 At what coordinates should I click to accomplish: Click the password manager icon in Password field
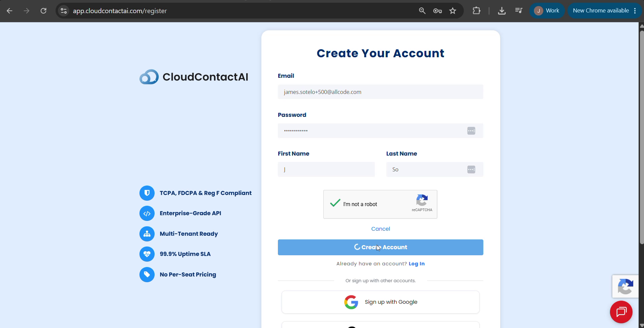pyautogui.click(x=471, y=131)
